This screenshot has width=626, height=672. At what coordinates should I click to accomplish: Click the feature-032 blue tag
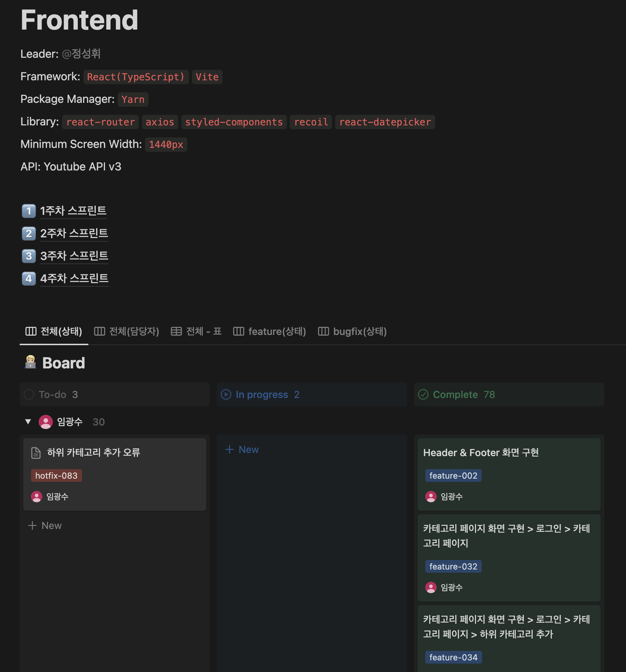(x=453, y=566)
